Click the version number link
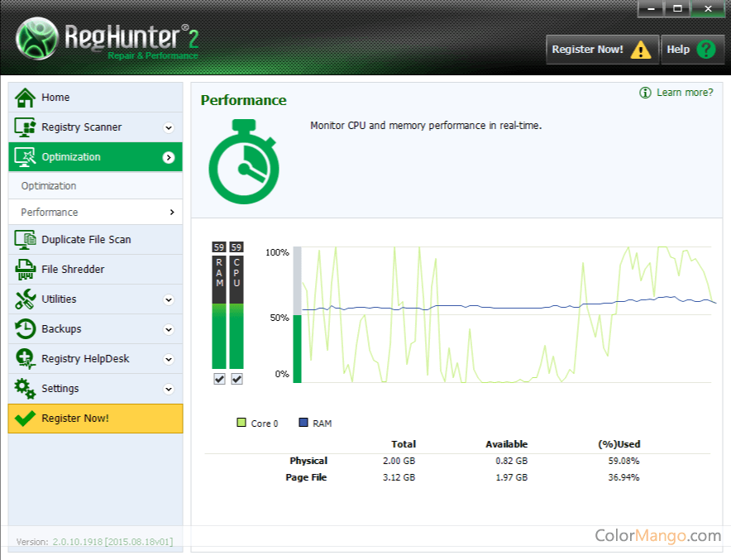Viewport: 731px width, 560px height. 112,542
